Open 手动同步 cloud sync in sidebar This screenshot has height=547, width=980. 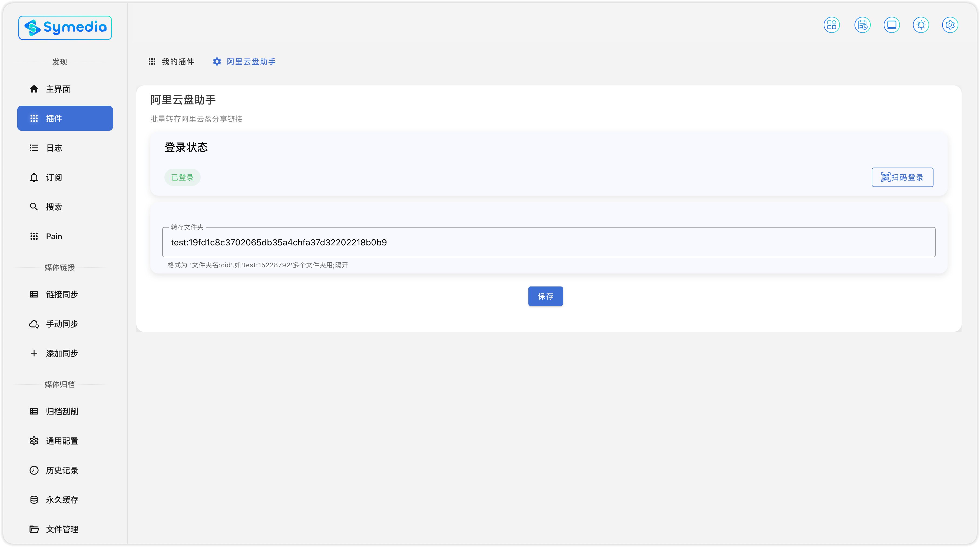(62, 324)
